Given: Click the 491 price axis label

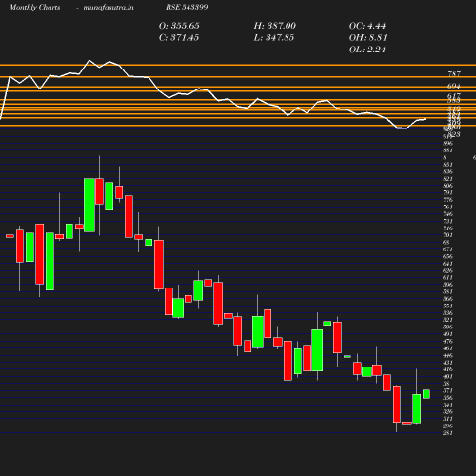Looking at the screenshot, I should click(x=447, y=334).
